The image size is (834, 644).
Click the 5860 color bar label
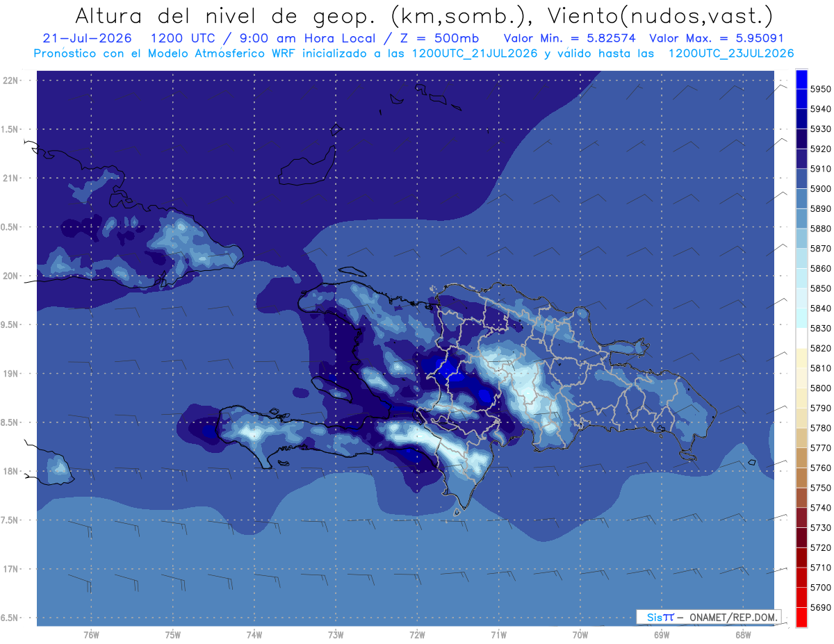click(819, 268)
